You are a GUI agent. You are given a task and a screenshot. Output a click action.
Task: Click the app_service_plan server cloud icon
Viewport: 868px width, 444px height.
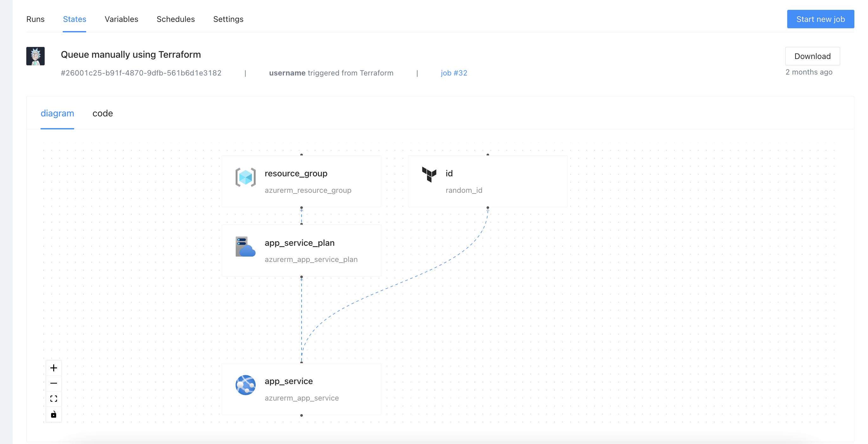(x=245, y=247)
